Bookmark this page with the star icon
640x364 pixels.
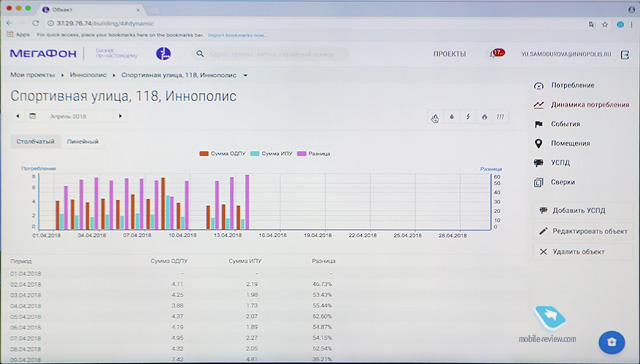coord(605,24)
